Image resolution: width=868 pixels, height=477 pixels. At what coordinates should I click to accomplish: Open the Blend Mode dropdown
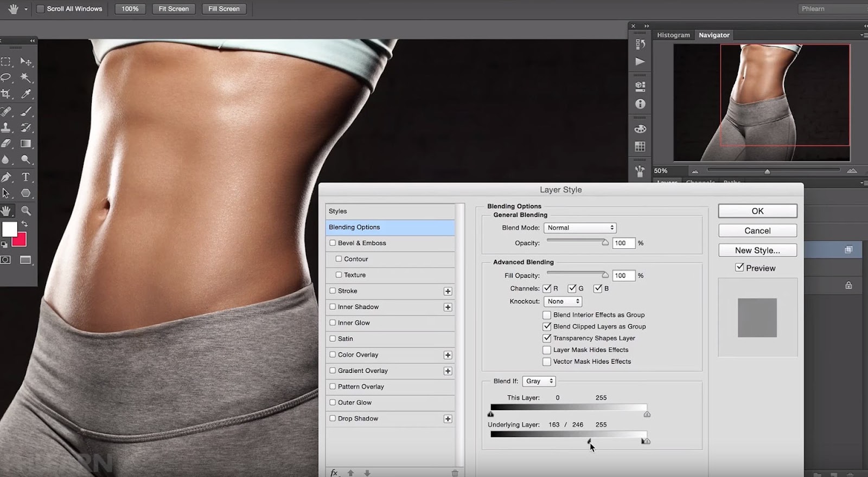click(580, 228)
